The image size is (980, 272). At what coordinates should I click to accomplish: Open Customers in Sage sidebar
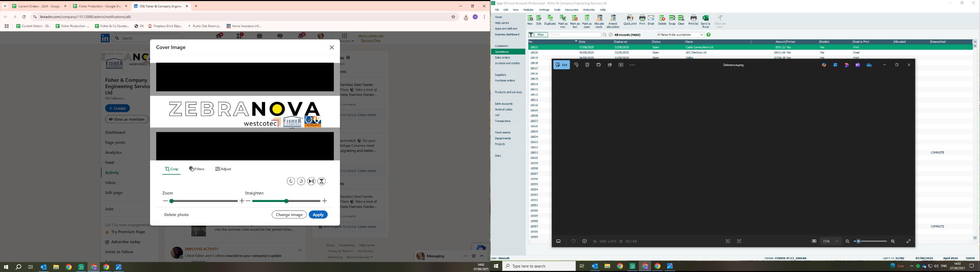click(x=501, y=46)
